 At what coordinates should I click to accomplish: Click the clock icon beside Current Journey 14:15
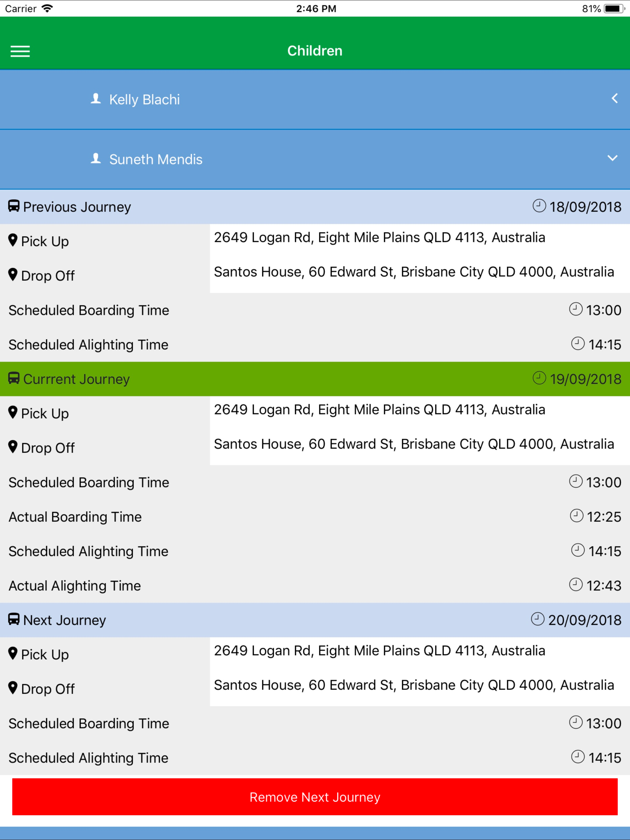(x=578, y=550)
